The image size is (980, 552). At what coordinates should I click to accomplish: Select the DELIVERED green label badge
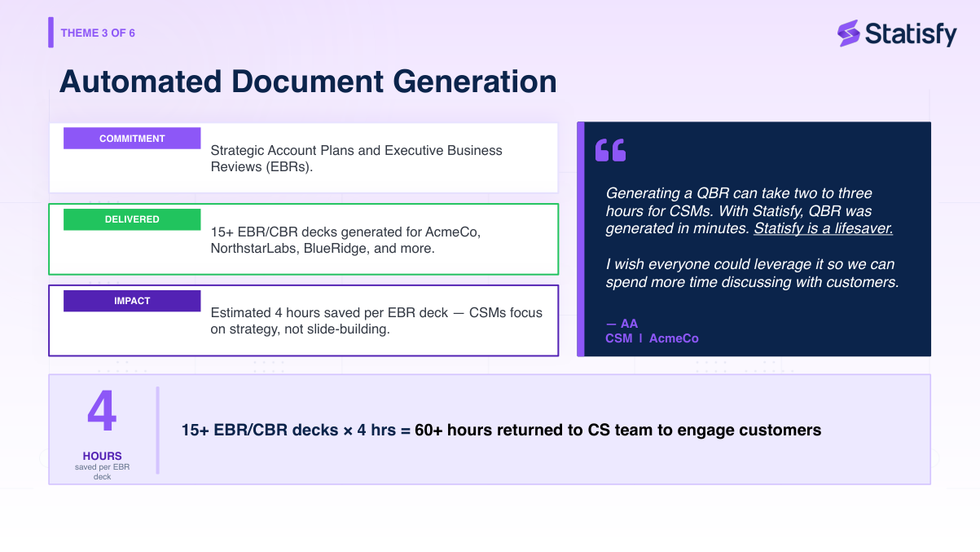pos(132,219)
